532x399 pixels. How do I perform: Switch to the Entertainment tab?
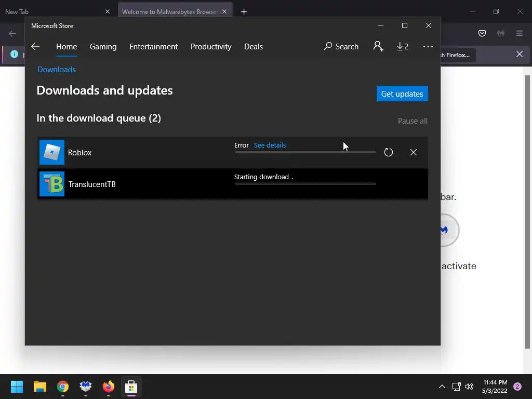[153, 46]
